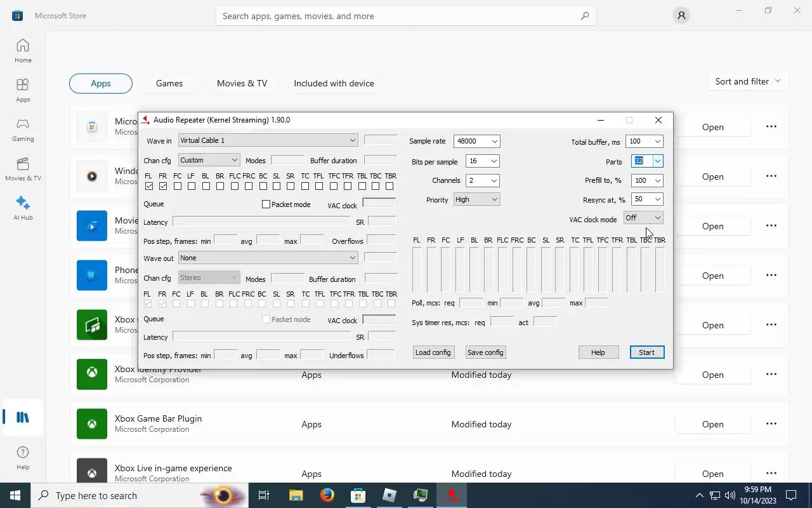
Task: Open Wave in device dropdown
Action: (268, 140)
